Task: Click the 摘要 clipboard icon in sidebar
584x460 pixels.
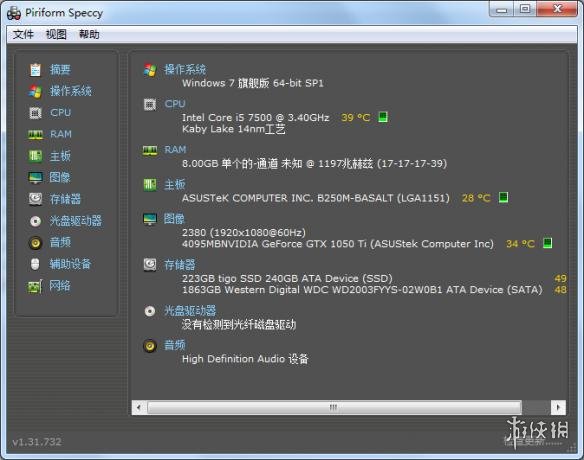Action: tap(35, 70)
